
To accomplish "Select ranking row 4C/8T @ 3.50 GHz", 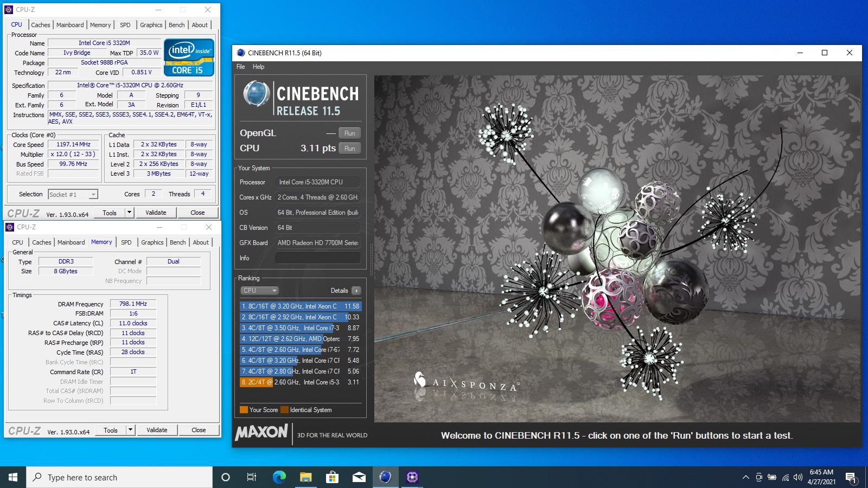I will (x=301, y=328).
